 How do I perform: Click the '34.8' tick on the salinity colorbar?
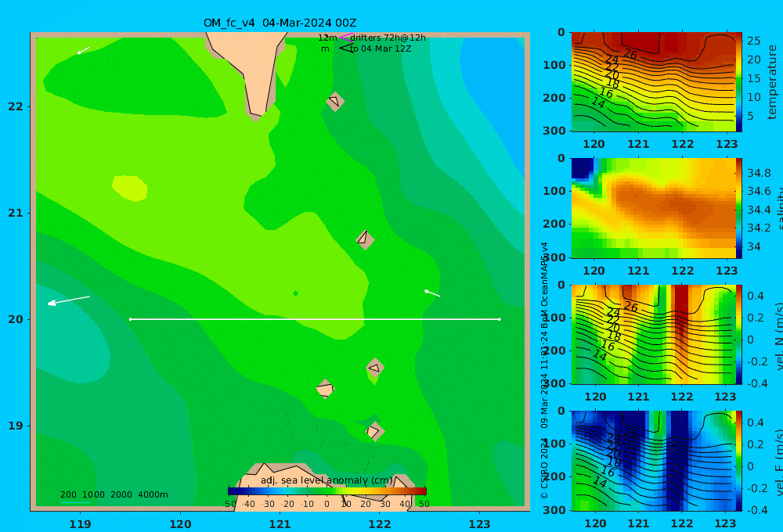tap(759, 173)
